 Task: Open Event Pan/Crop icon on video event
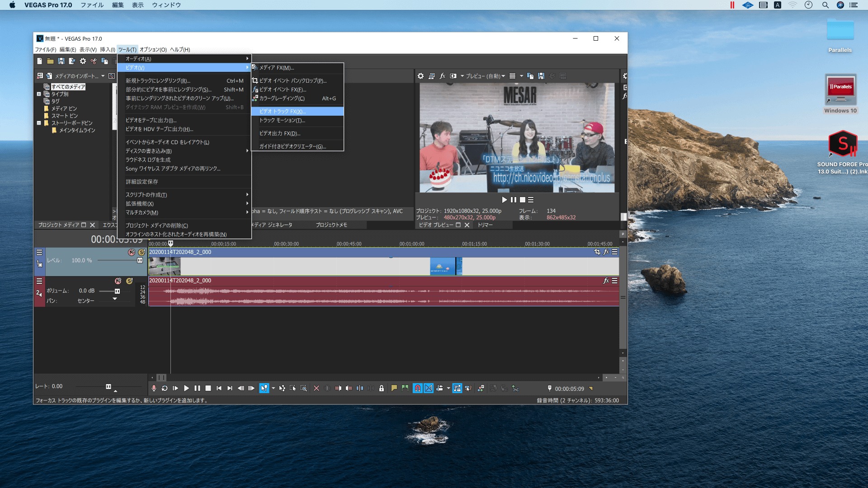pyautogui.click(x=597, y=252)
